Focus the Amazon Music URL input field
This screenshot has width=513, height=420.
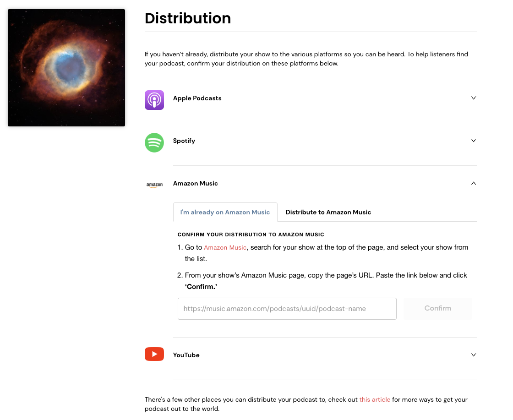(x=287, y=308)
